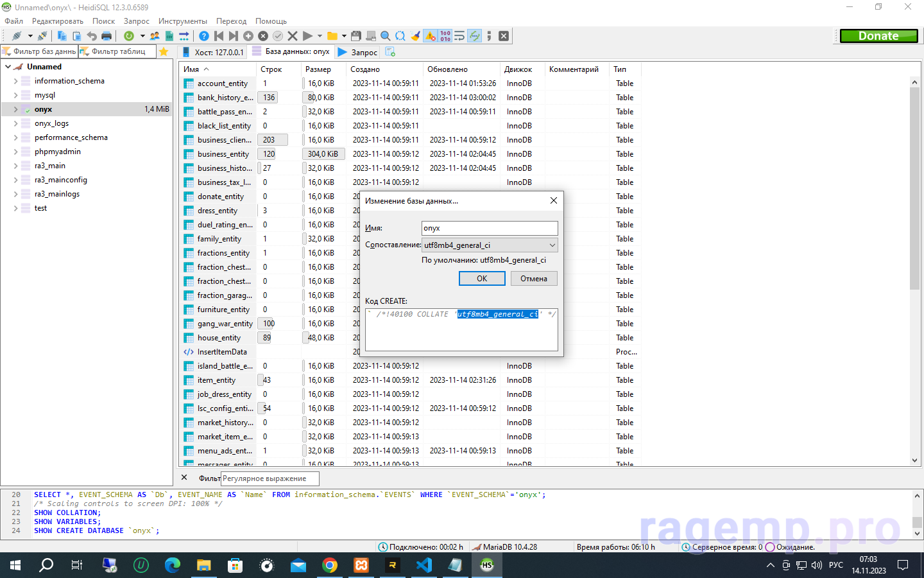Viewport: 924px width, 578px height.
Task: Switch to the Запрос tab
Action: click(x=358, y=52)
